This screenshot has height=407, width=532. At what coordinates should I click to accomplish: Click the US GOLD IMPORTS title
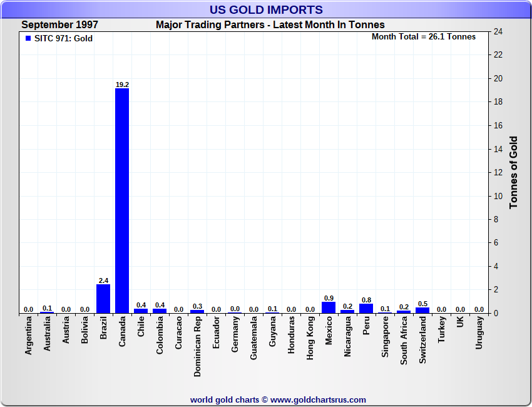tap(266, 9)
